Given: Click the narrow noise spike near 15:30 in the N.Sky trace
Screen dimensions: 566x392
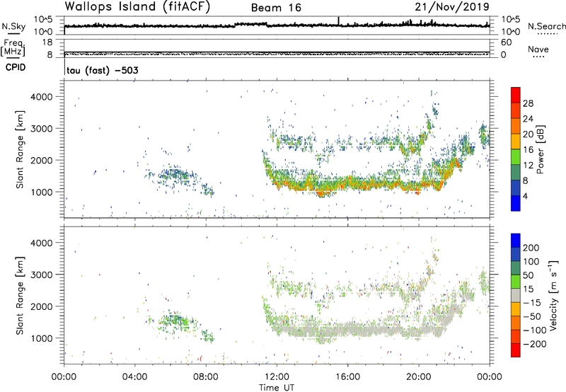Looking at the screenshot, I should click(338, 21).
